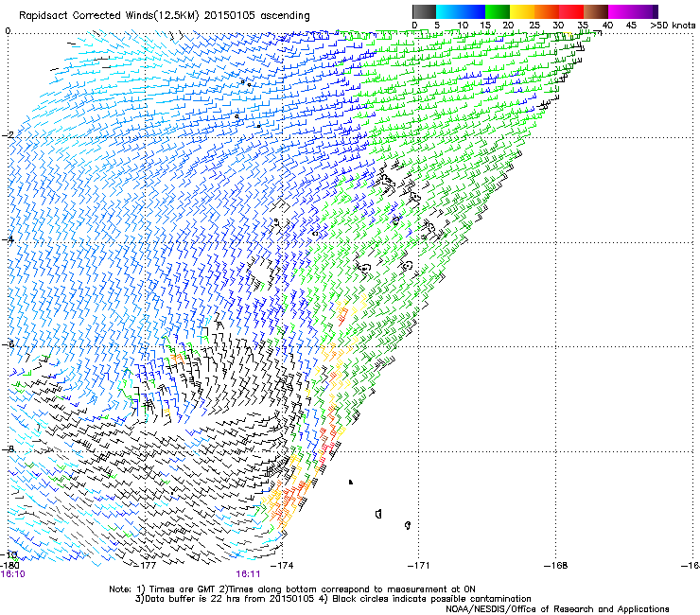Click the green 15-20 knots legend swatch
Screen dimensions: 700x615
498,11
